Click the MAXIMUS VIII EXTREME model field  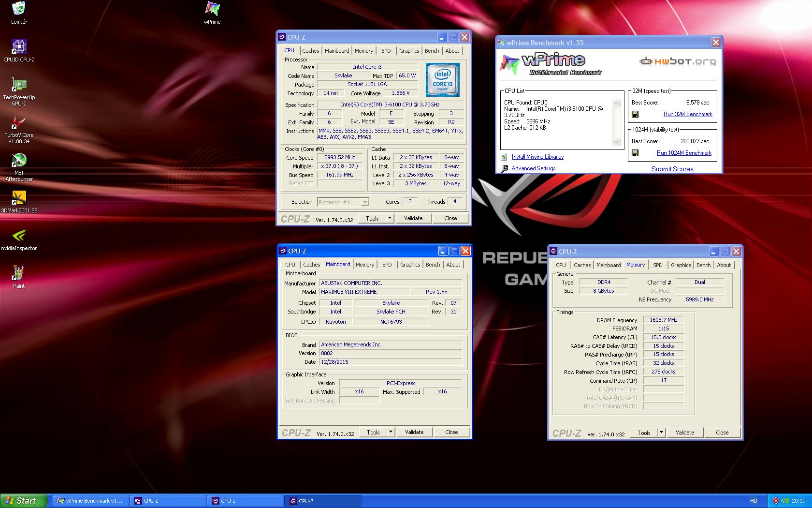point(365,292)
